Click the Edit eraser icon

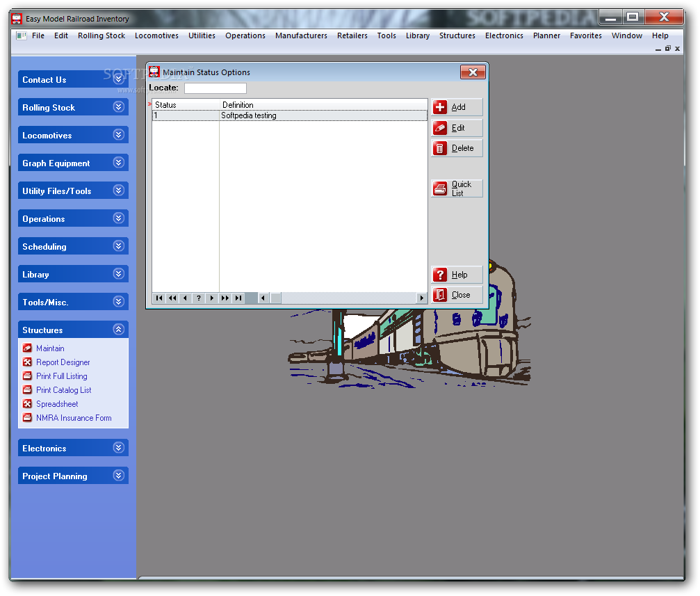click(440, 128)
